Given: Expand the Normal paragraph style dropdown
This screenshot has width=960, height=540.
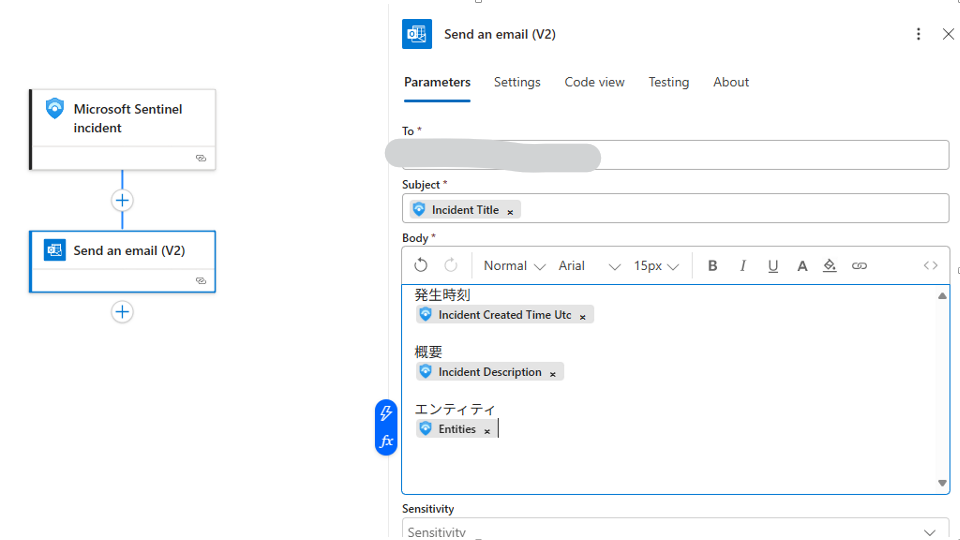Looking at the screenshot, I should [514, 266].
